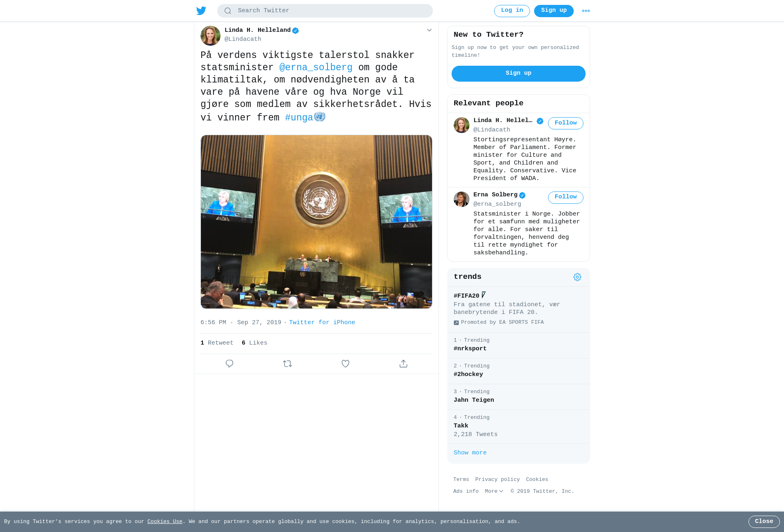This screenshot has width=784, height=532.
Task: Click the retweet arrows icon
Action: click(287, 363)
